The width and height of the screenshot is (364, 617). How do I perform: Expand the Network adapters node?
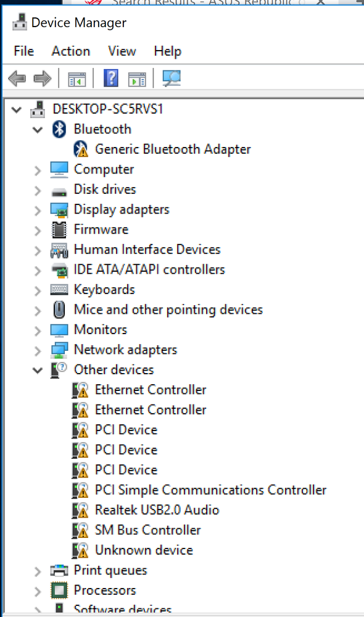pos(38,350)
